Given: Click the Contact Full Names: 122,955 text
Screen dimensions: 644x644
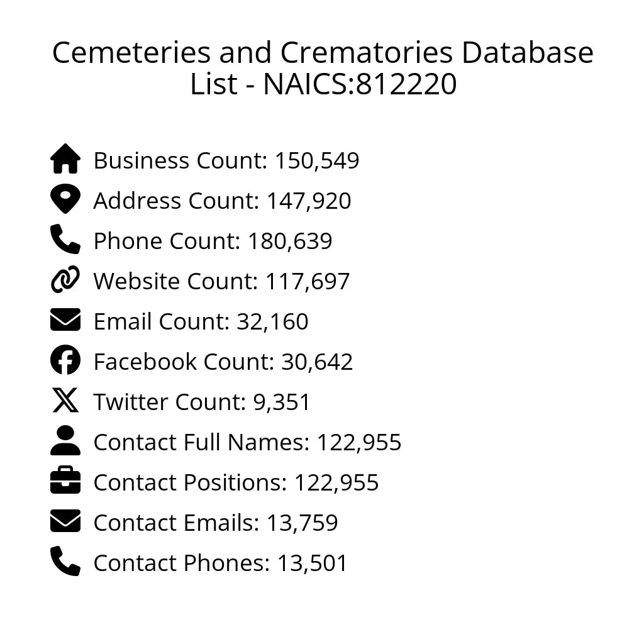Looking at the screenshot, I should pos(247,442).
